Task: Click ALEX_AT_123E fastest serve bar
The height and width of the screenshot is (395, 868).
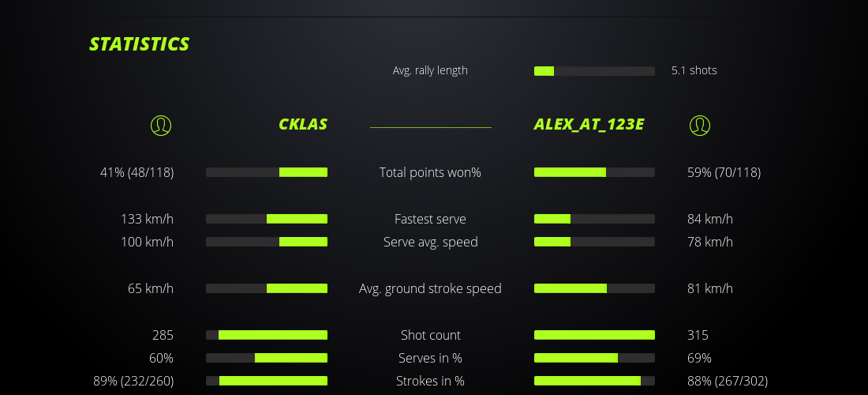Action: pyautogui.click(x=594, y=219)
